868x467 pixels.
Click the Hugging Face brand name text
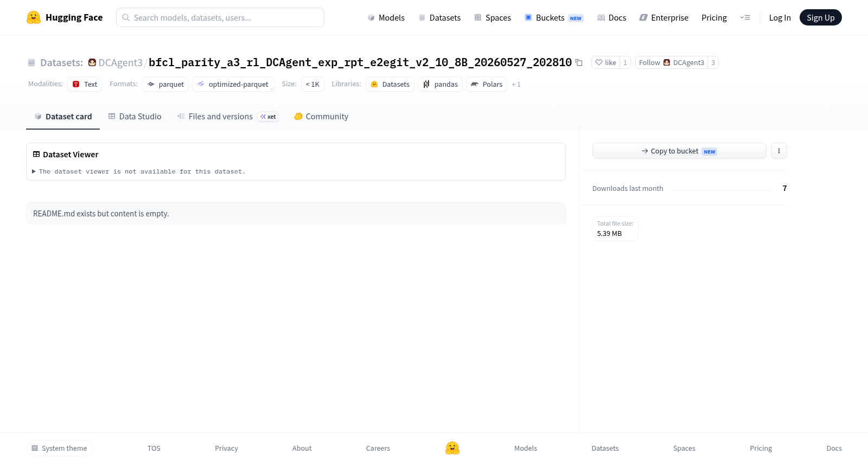point(74,17)
